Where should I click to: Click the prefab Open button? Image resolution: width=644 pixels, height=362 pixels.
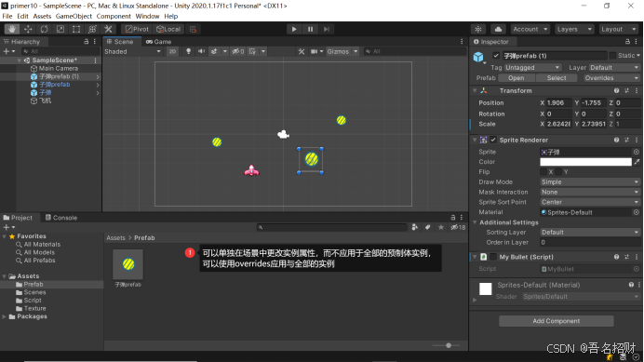click(516, 78)
